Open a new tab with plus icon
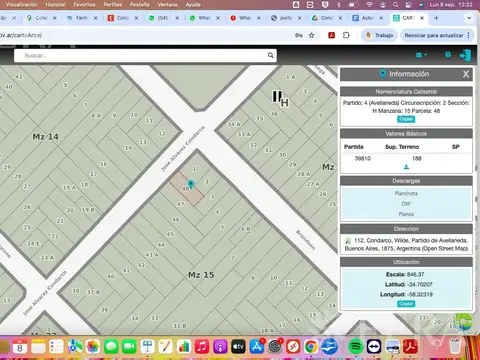 (x=436, y=18)
